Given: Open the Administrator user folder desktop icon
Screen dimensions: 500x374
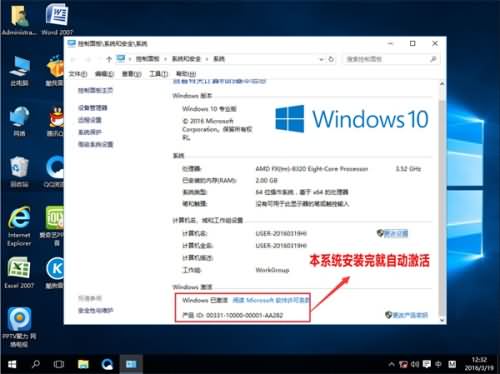Looking at the screenshot, I should [19, 19].
